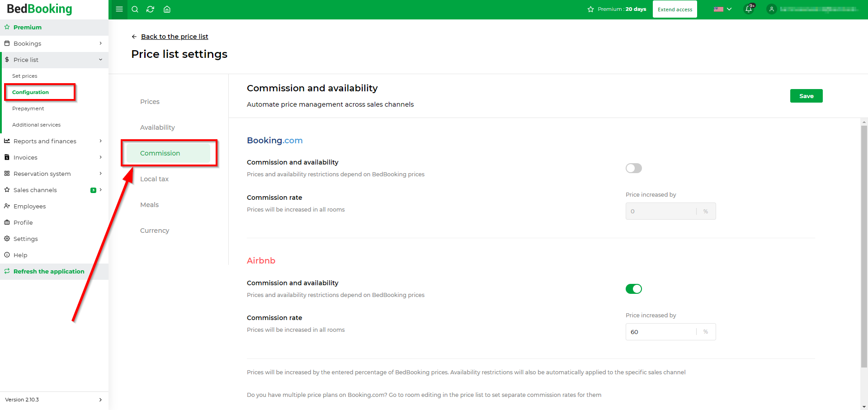Click the BedBooking logo

click(39, 9)
